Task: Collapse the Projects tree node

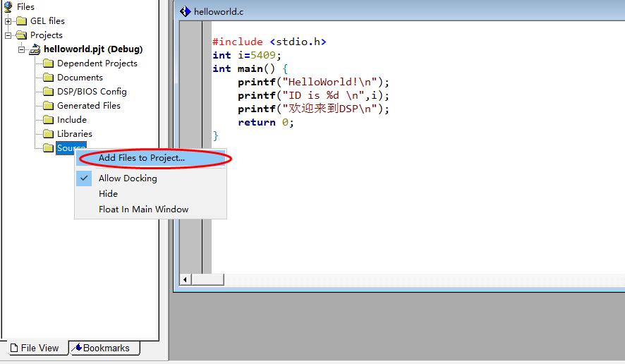Action: coord(8,35)
